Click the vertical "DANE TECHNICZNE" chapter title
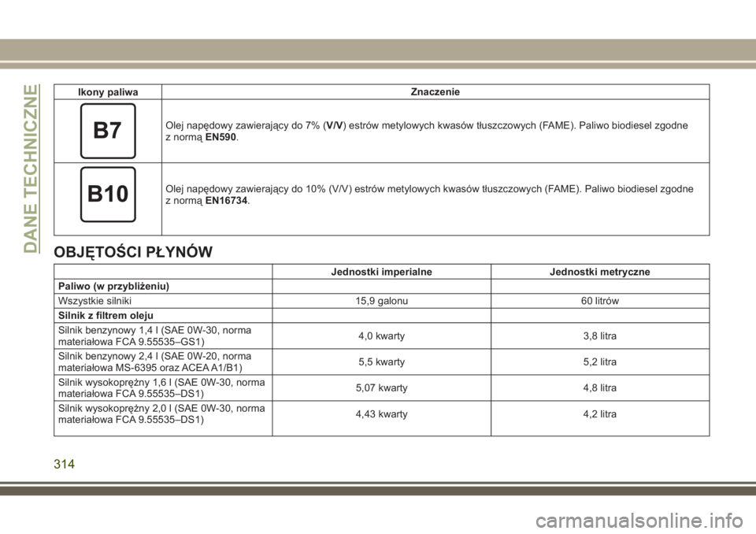The height and width of the screenshot is (534, 756). click(x=31, y=169)
